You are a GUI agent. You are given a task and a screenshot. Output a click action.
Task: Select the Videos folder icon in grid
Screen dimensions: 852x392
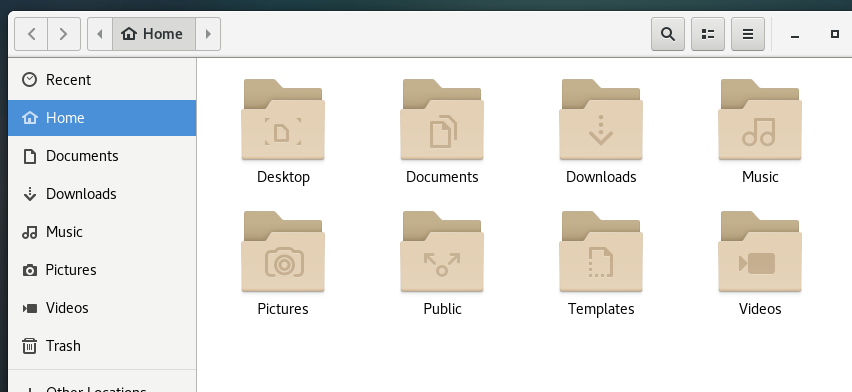click(x=760, y=252)
